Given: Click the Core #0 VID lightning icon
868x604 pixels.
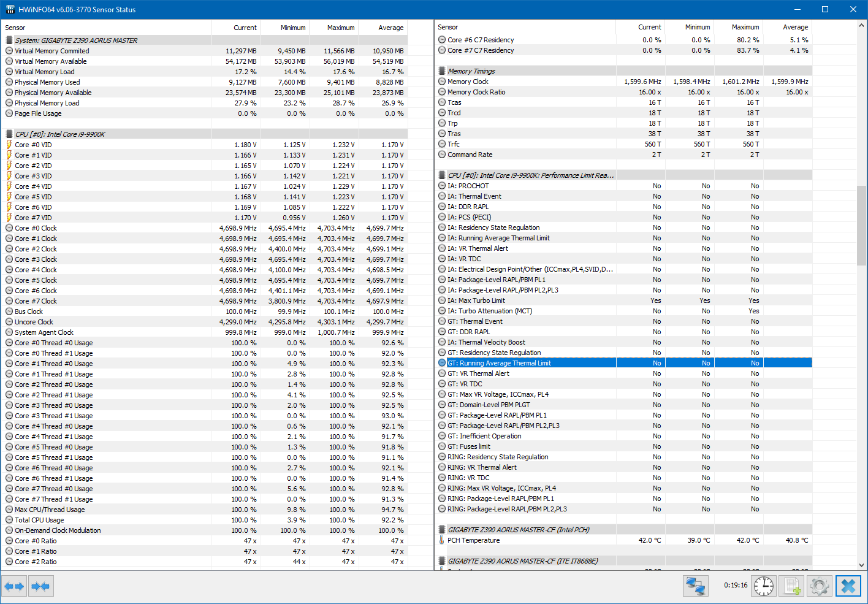Looking at the screenshot, I should point(9,145).
